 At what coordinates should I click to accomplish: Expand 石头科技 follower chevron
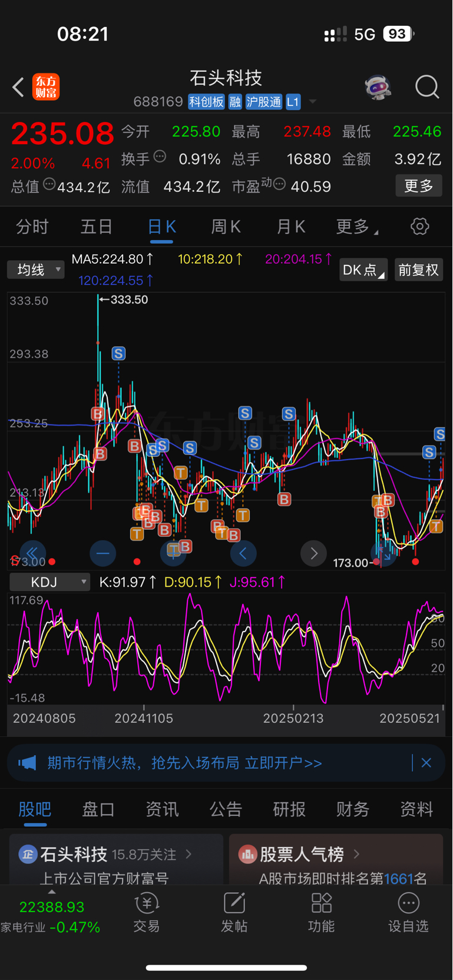(x=189, y=854)
